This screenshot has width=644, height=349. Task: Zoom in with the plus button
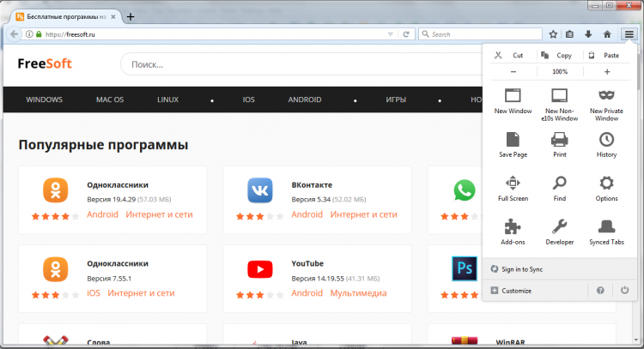pos(607,72)
